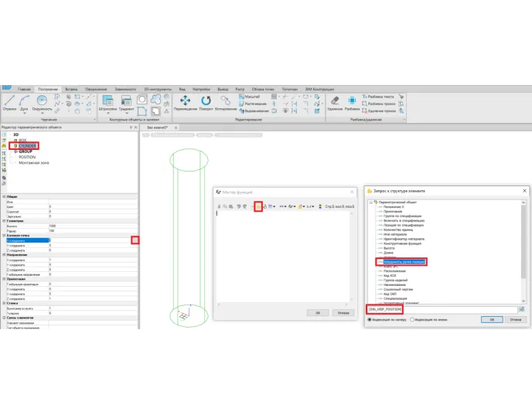Viewport: 532px width, 415px height.
Task: Open the Окружность dropdown arrow
Action: point(42,114)
